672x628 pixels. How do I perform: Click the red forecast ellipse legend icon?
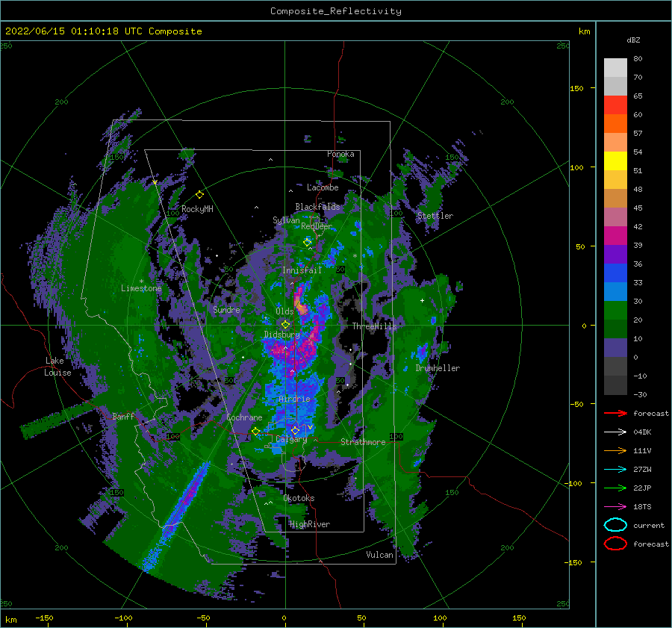615,544
